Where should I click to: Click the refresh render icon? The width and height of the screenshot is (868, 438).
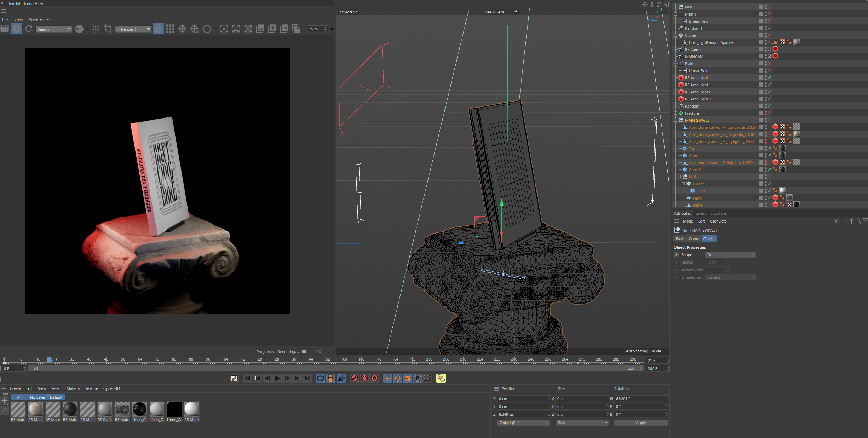(29, 29)
